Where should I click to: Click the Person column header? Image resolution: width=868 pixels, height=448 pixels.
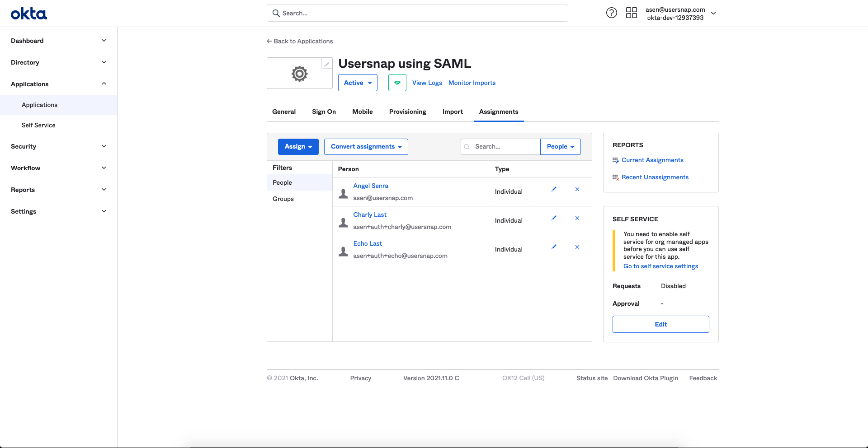point(349,169)
